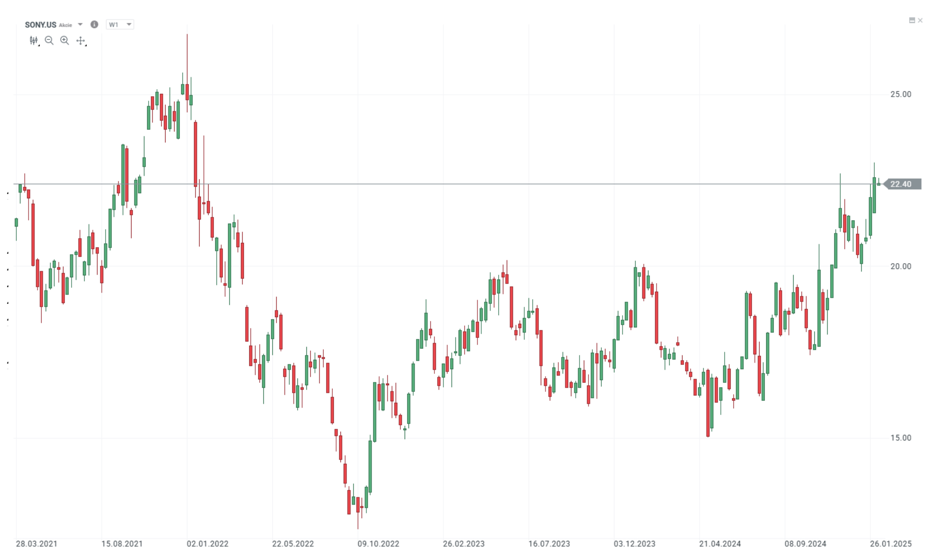929x560 pixels.
Task: Click the 20.00 price axis label
Action: click(900, 266)
